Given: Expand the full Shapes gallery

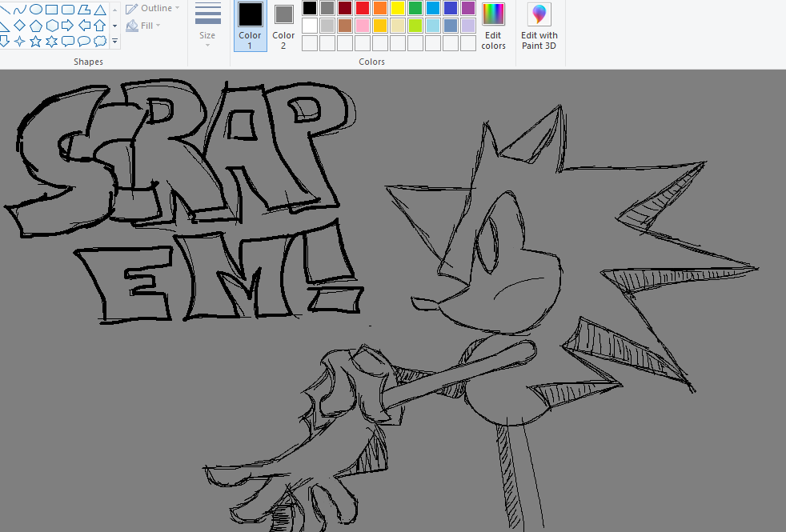Looking at the screenshot, I should coord(114,41).
